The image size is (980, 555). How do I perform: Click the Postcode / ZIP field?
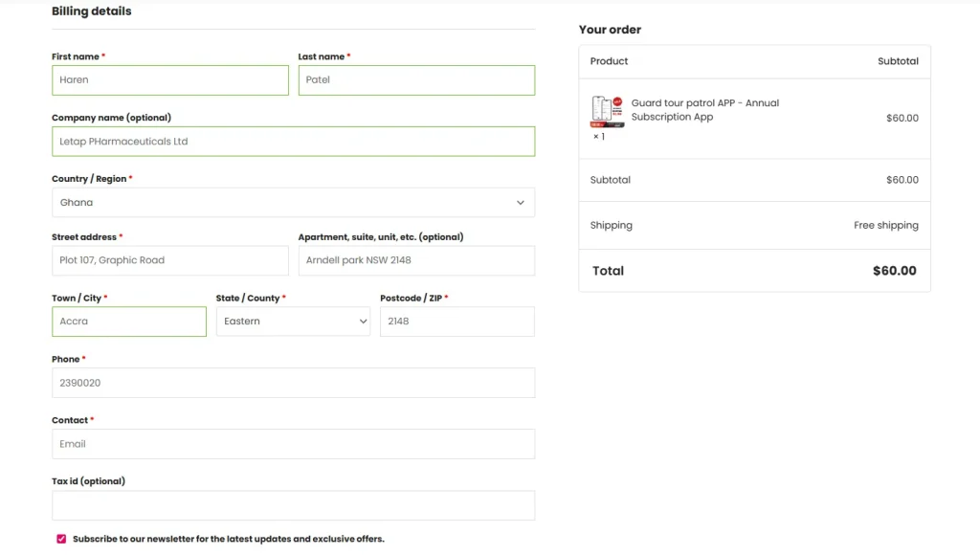457,322
